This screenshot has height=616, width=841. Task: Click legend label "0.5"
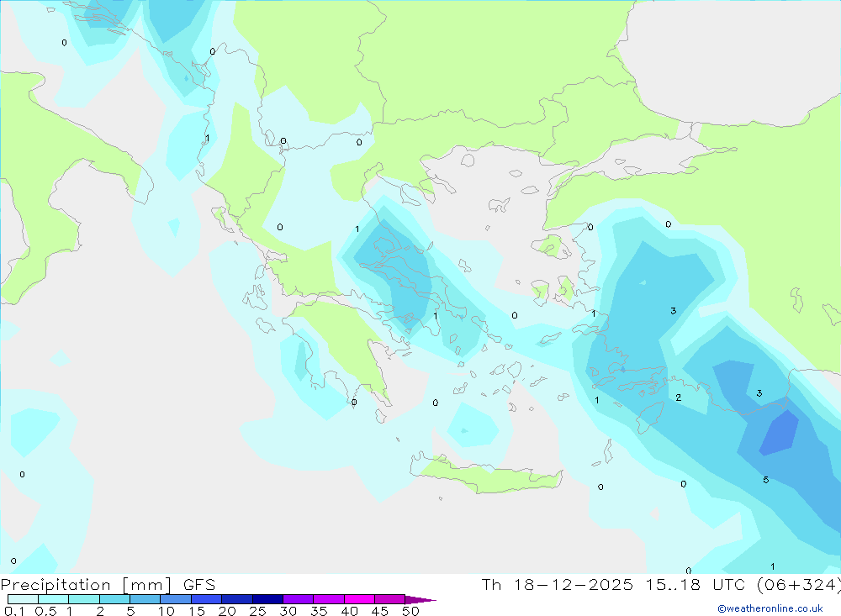45,611
